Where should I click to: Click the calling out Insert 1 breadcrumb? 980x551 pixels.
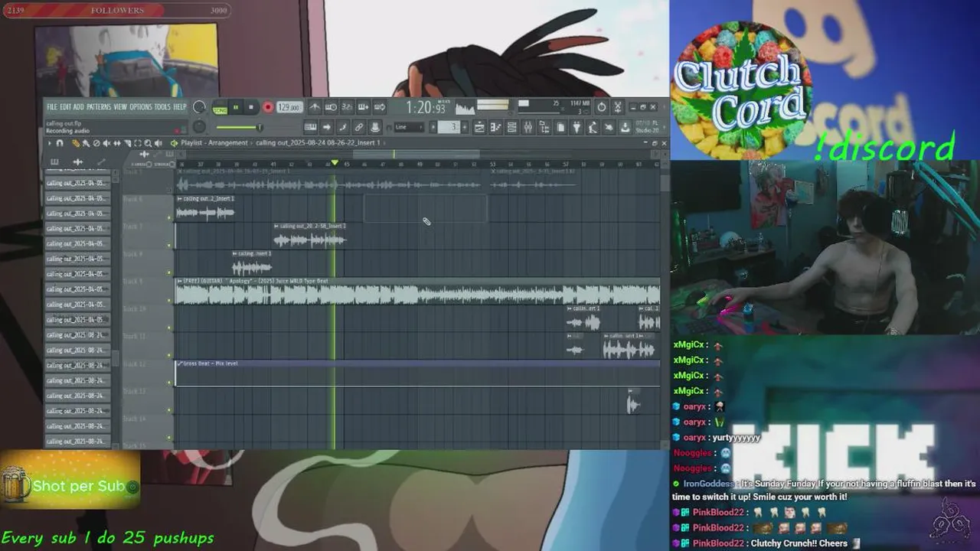pos(318,143)
